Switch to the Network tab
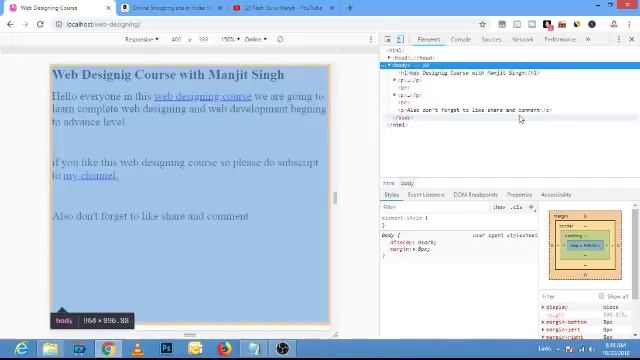This screenshot has height=360, width=640. 522,39
